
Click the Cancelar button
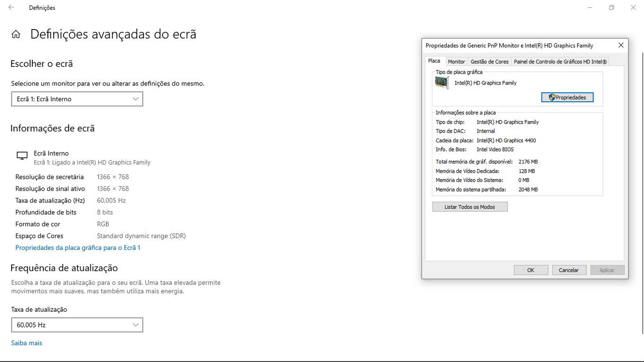tap(569, 270)
